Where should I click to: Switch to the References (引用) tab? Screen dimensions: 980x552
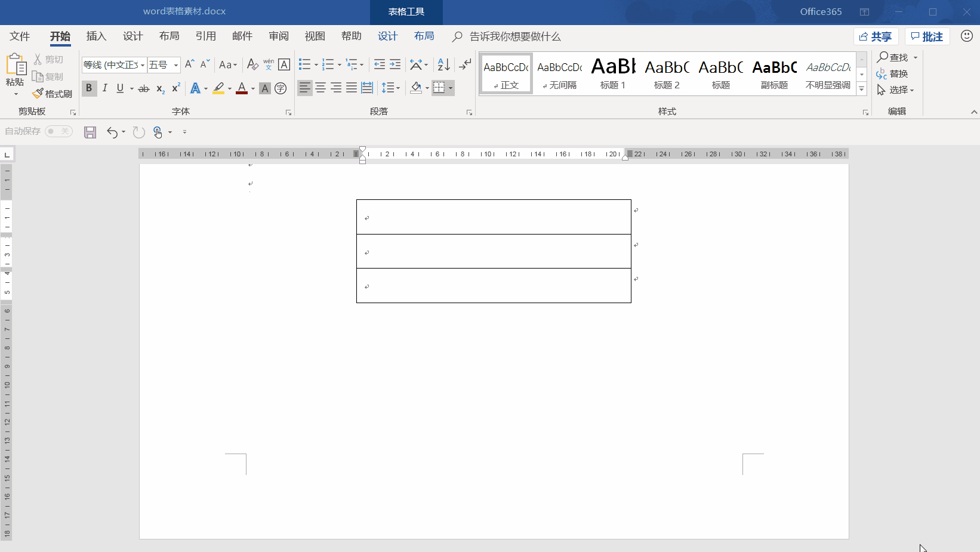(206, 36)
